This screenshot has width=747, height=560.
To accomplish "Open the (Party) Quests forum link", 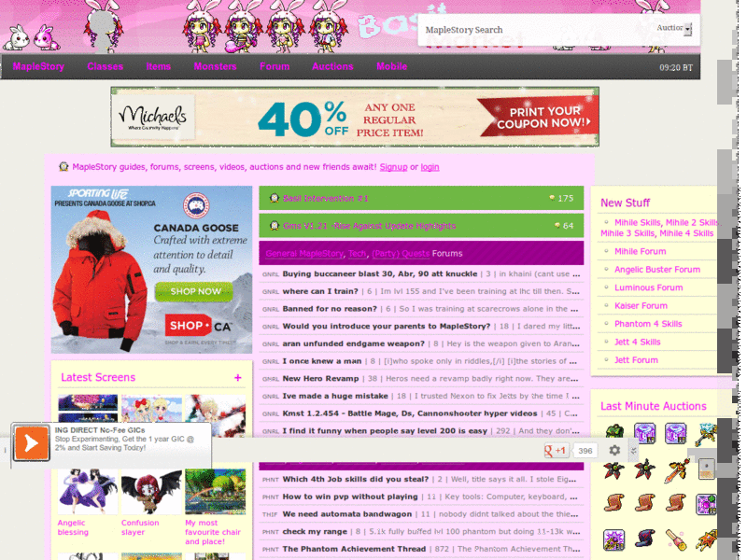I will click(x=401, y=253).
